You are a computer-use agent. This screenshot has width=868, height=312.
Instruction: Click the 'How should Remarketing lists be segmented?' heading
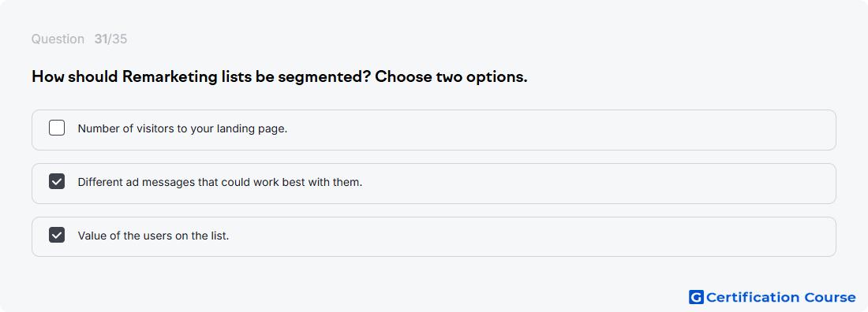click(x=201, y=77)
